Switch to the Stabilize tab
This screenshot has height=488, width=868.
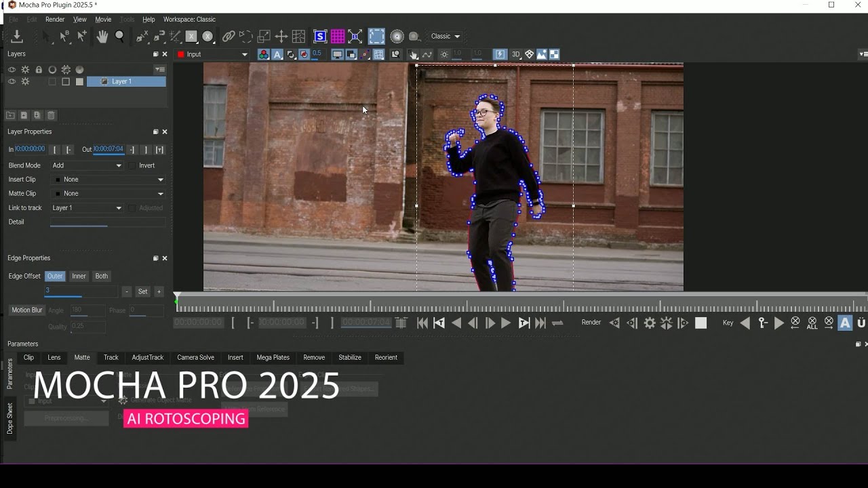(350, 358)
